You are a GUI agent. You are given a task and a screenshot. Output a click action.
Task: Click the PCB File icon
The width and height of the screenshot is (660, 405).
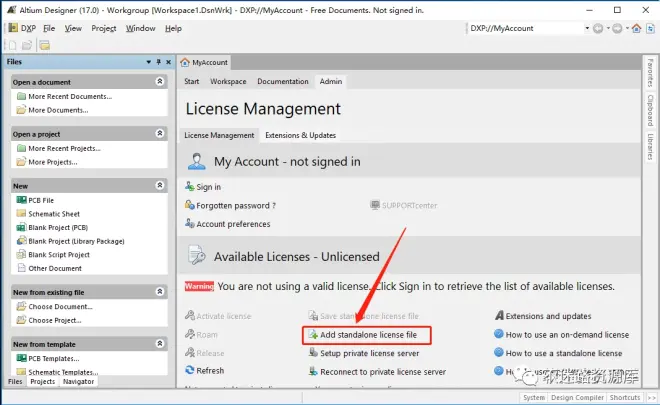tap(21, 200)
